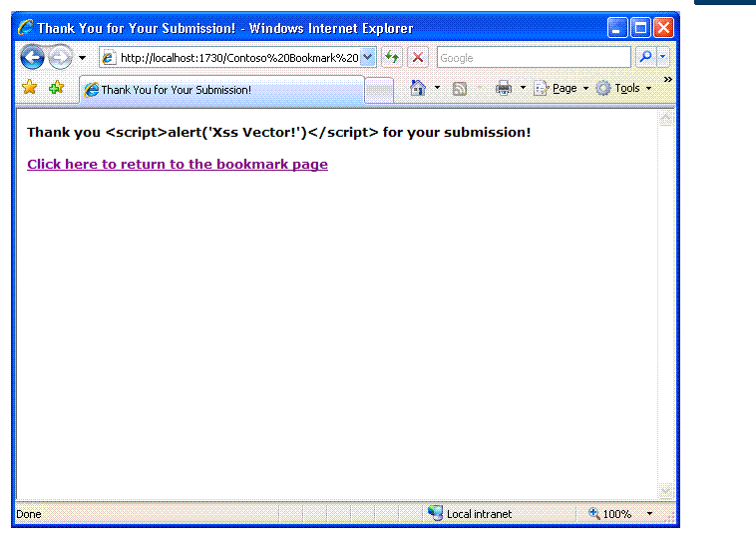Expand the zoom level 100% dropdown
This screenshot has height=540, width=756.
[x=649, y=513]
